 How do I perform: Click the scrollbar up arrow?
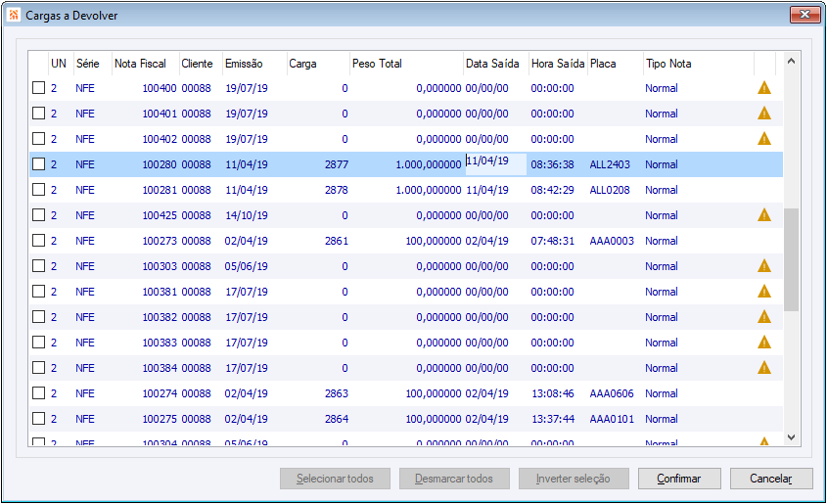(x=791, y=61)
